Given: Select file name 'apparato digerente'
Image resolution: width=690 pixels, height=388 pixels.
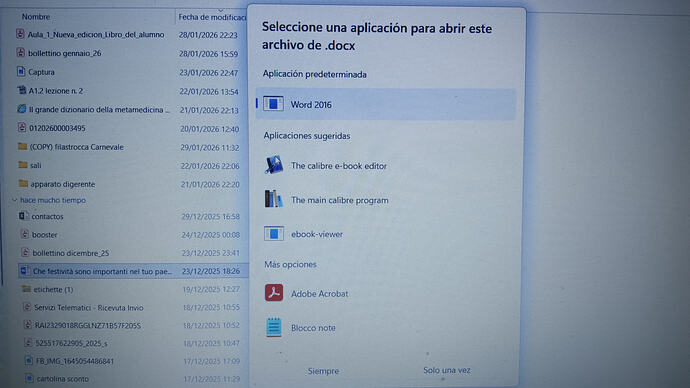Looking at the screenshot, I should click(62, 184).
